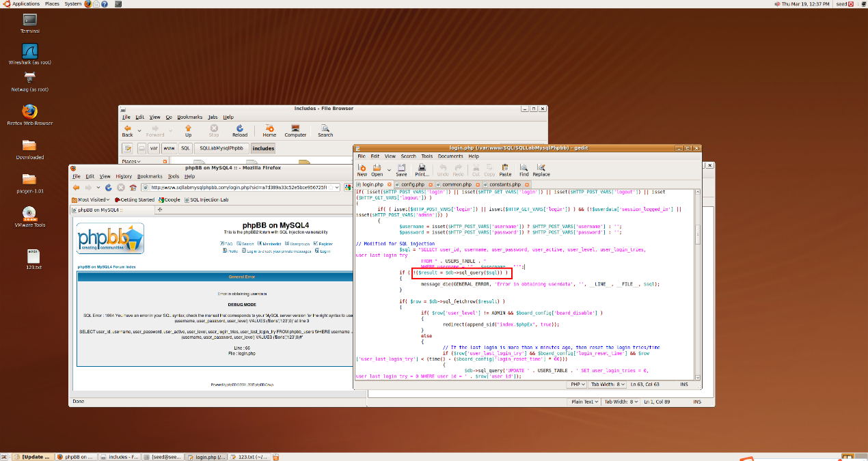The height and width of the screenshot is (461, 868).
Task: Click the Paste icon in gedit toolbar
Action: [505, 169]
